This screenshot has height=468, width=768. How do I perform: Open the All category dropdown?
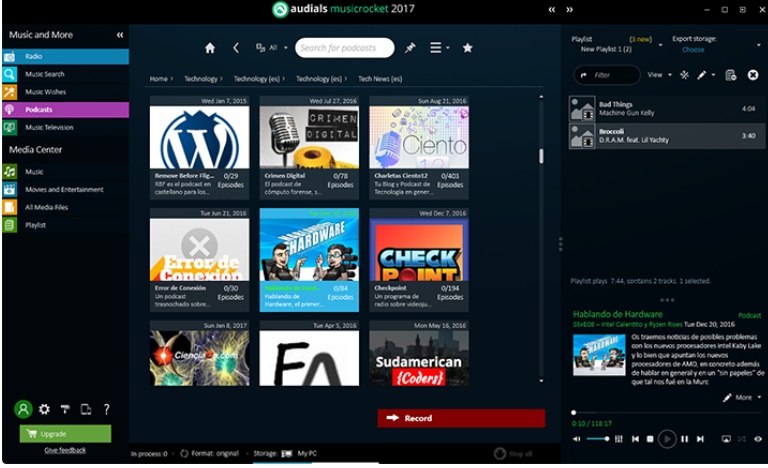267,48
